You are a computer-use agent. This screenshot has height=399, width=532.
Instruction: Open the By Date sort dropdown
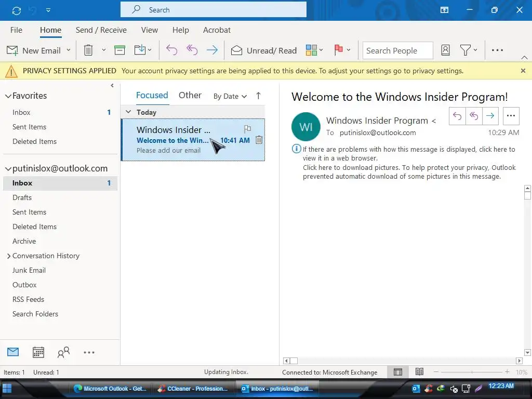[230, 96]
